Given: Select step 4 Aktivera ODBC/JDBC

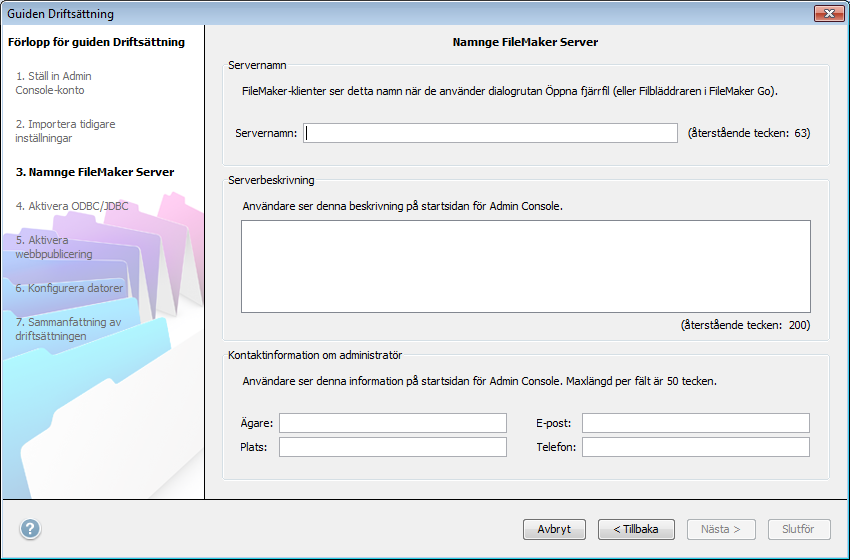Looking at the screenshot, I should (72, 206).
